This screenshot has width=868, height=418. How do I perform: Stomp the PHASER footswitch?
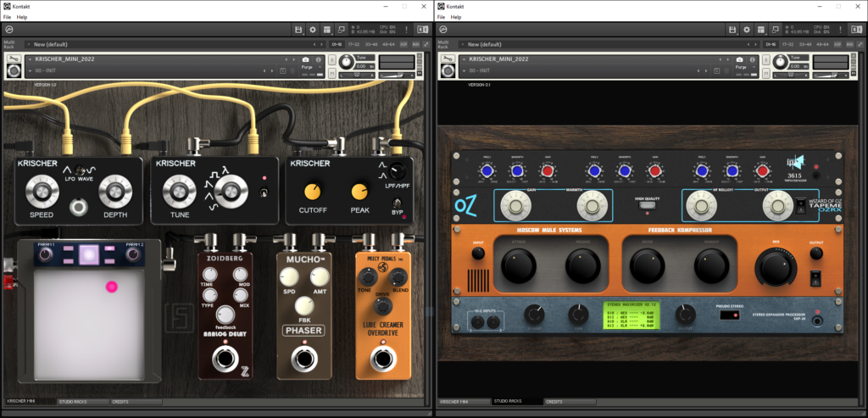tap(304, 359)
